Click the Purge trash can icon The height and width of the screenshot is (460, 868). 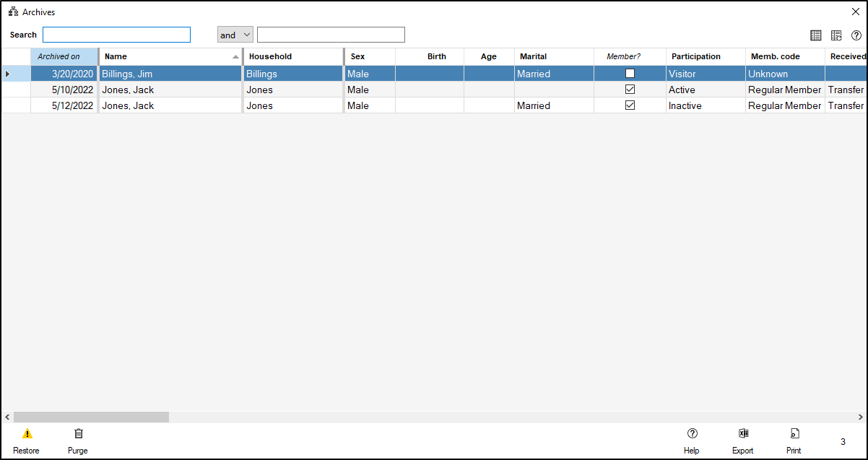tap(79, 434)
